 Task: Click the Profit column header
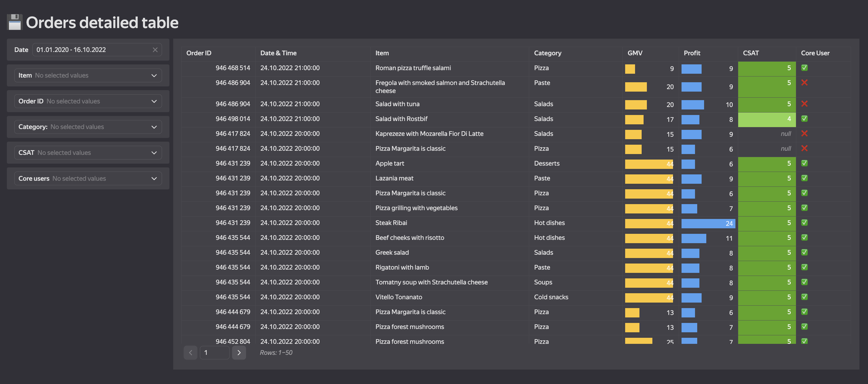click(692, 53)
